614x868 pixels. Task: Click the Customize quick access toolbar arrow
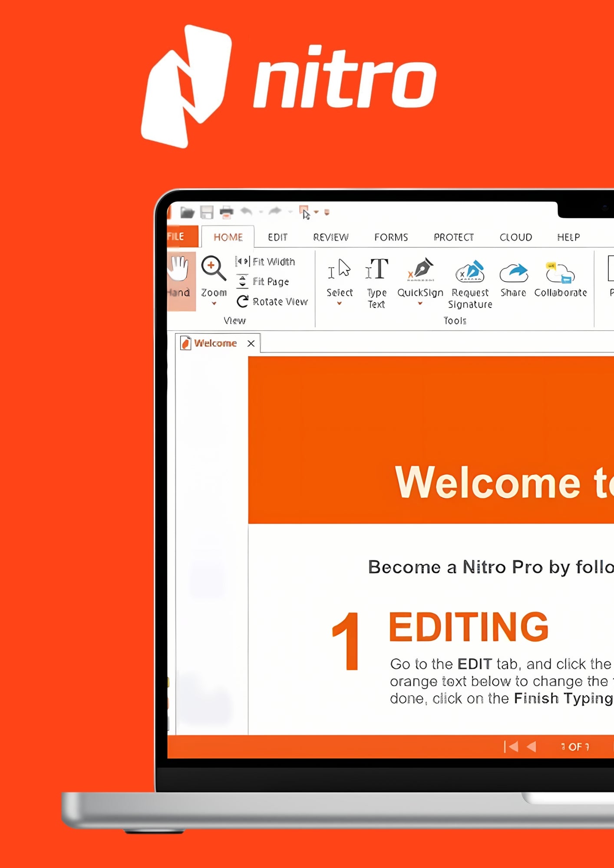coord(327,212)
